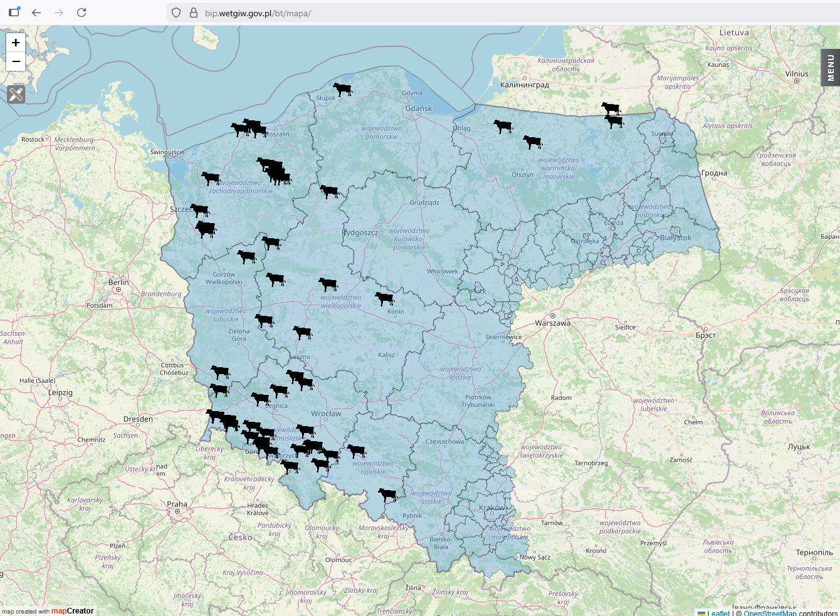Go back using browser back arrow
840x616 pixels.
tap(36, 13)
